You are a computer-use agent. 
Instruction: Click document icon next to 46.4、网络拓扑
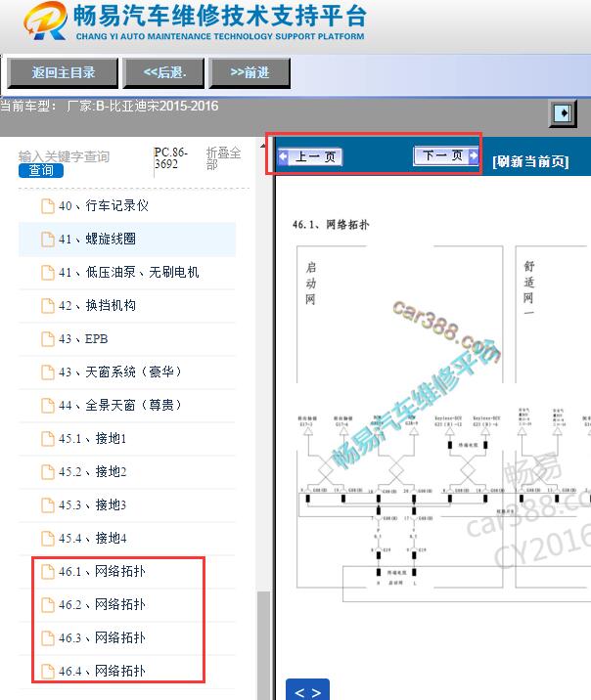point(47,671)
